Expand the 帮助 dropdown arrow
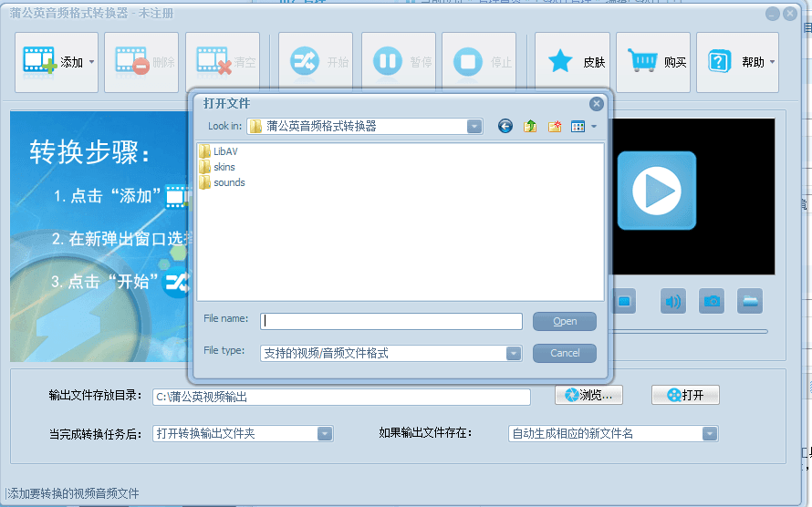This screenshot has width=812, height=507. (x=772, y=62)
